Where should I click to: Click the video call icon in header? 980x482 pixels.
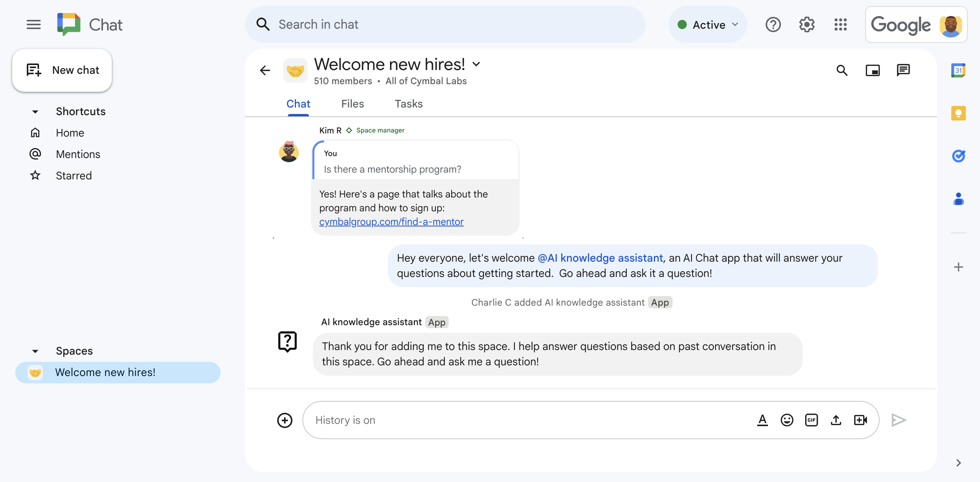point(872,69)
